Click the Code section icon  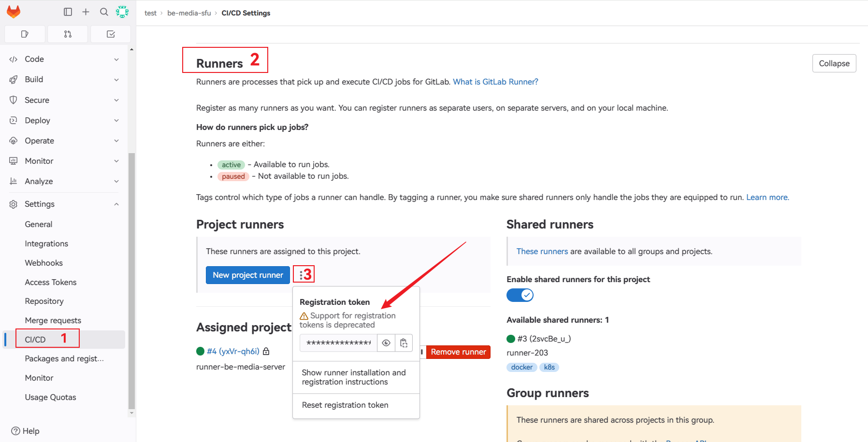point(14,59)
